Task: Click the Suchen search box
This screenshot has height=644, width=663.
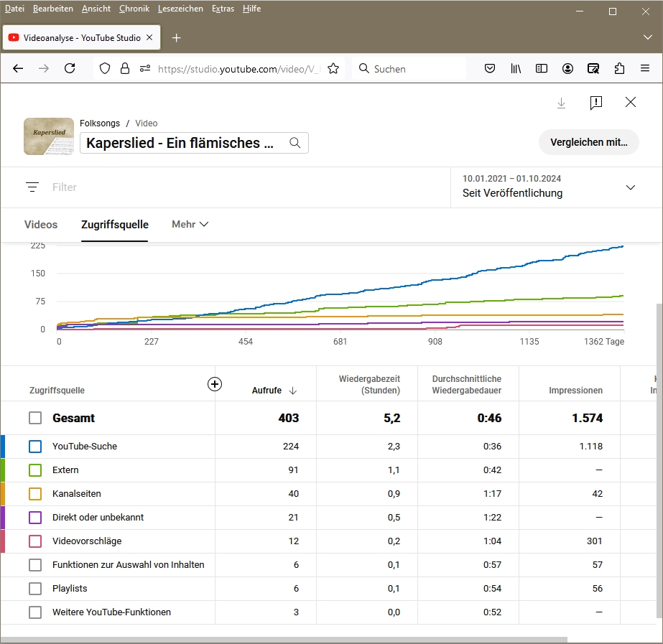Action: (x=409, y=68)
